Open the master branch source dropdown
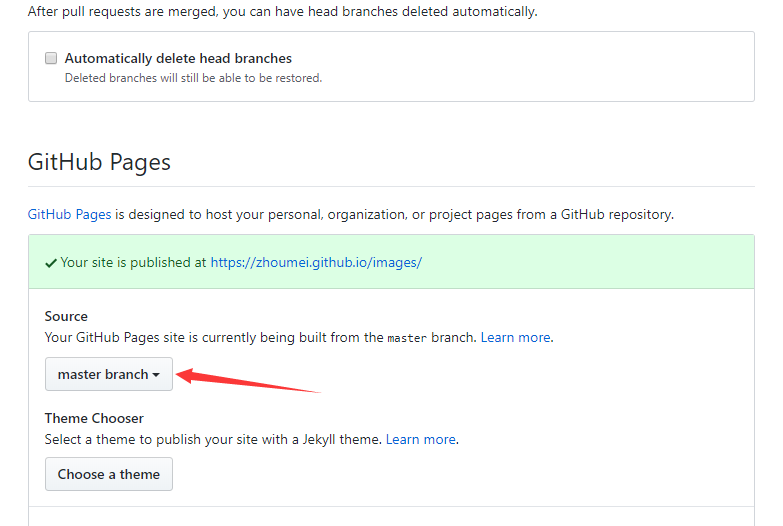This screenshot has height=526, width=783. point(109,374)
